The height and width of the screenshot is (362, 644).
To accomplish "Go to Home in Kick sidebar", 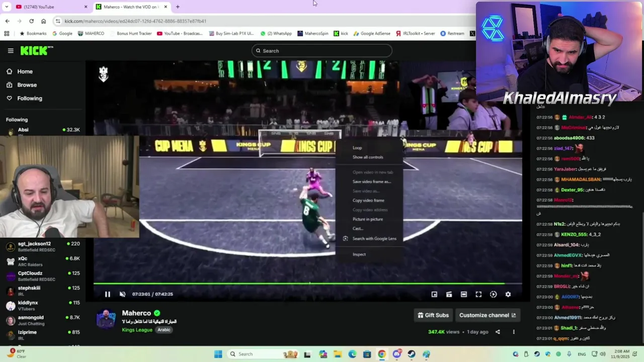I will [x=20, y=71].
